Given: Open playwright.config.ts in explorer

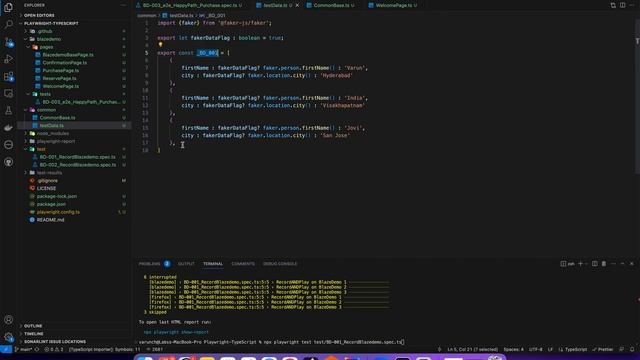Looking at the screenshot, I should [x=58, y=212].
